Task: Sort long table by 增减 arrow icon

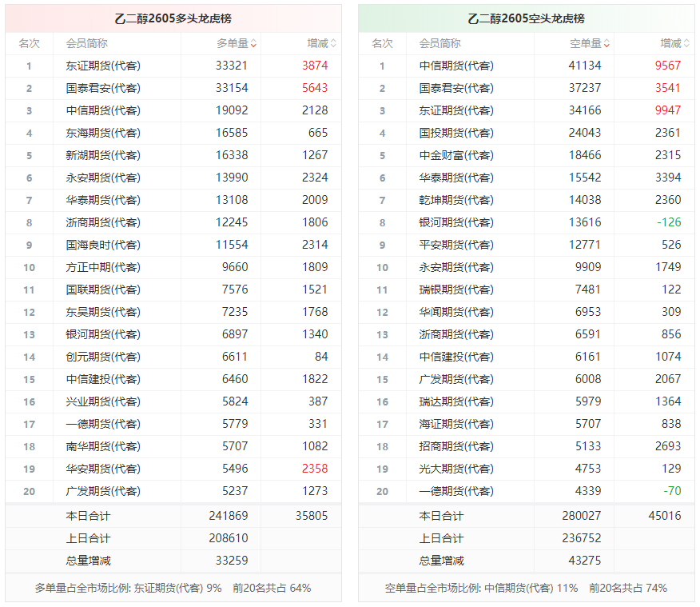Action: tap(333, 44)
